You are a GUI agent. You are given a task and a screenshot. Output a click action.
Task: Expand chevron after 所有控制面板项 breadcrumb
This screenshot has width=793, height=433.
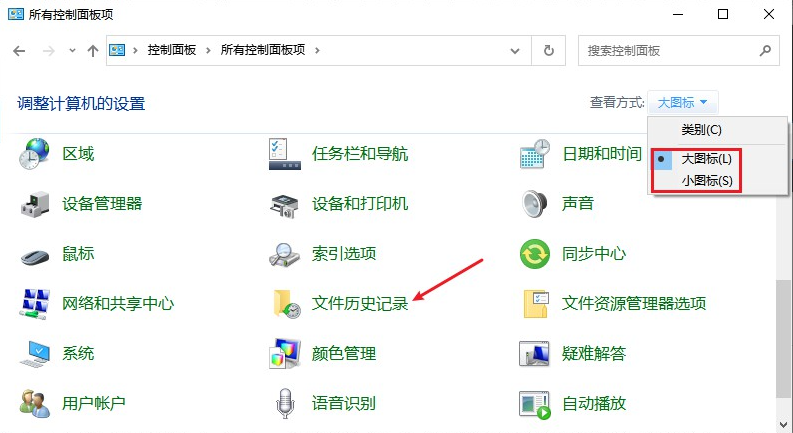[317, 51]
